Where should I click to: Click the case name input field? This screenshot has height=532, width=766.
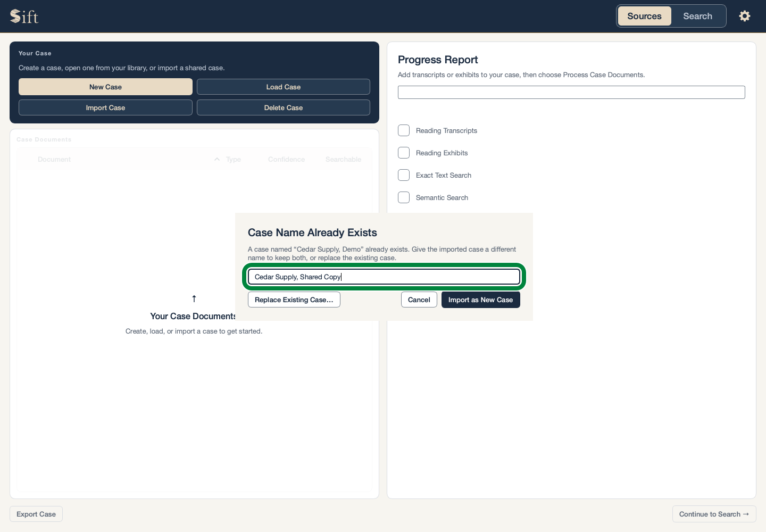click(384, 277)
